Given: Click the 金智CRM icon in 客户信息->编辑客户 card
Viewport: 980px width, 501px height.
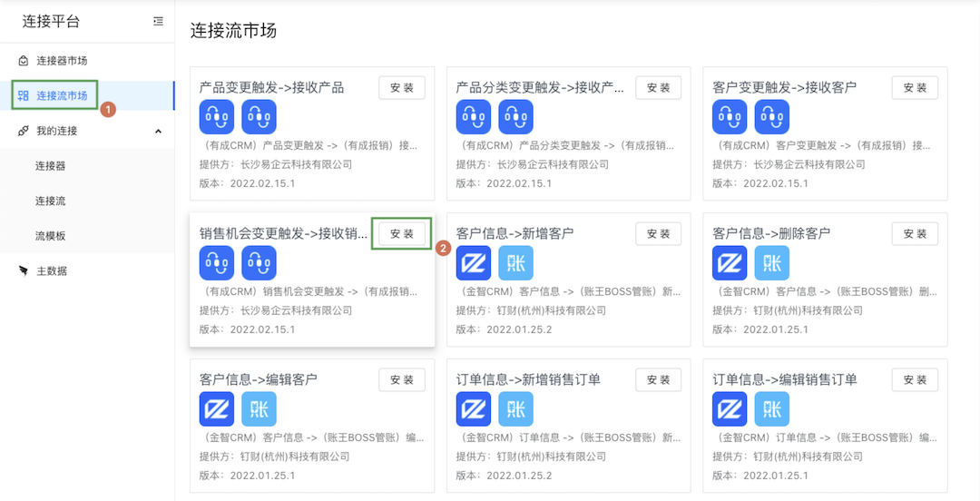Looking at the screenshot, I should click(x=217, y=409).
